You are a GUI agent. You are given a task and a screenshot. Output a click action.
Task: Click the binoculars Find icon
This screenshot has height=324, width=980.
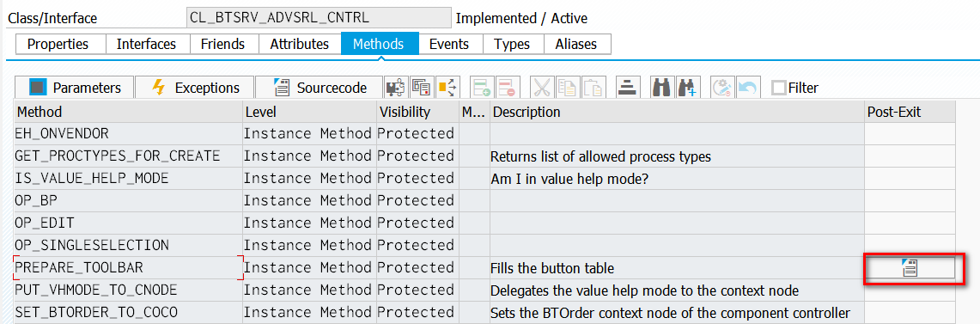pyautogui.click(x=660, y=88)
